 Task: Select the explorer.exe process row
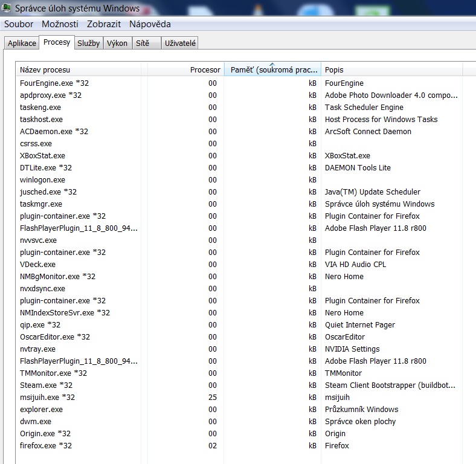coord(239,410)
